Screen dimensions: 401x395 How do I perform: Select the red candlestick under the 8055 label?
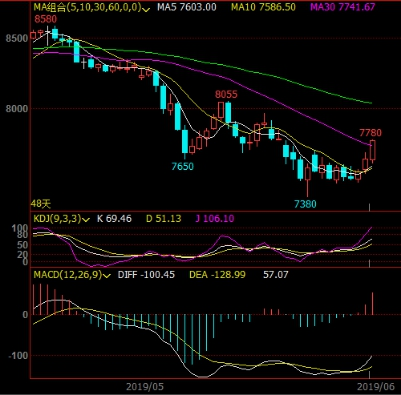coord(221,111)
